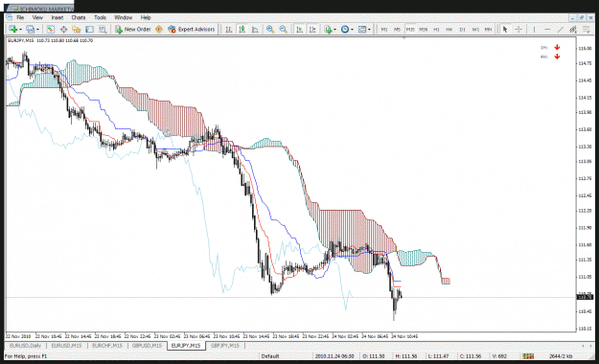Set timeframe to H4

449,29
